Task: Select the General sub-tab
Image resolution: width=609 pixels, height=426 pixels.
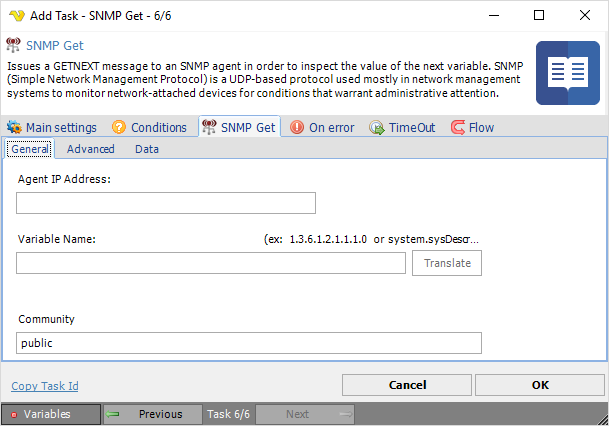Action: (x=30, y=149)
